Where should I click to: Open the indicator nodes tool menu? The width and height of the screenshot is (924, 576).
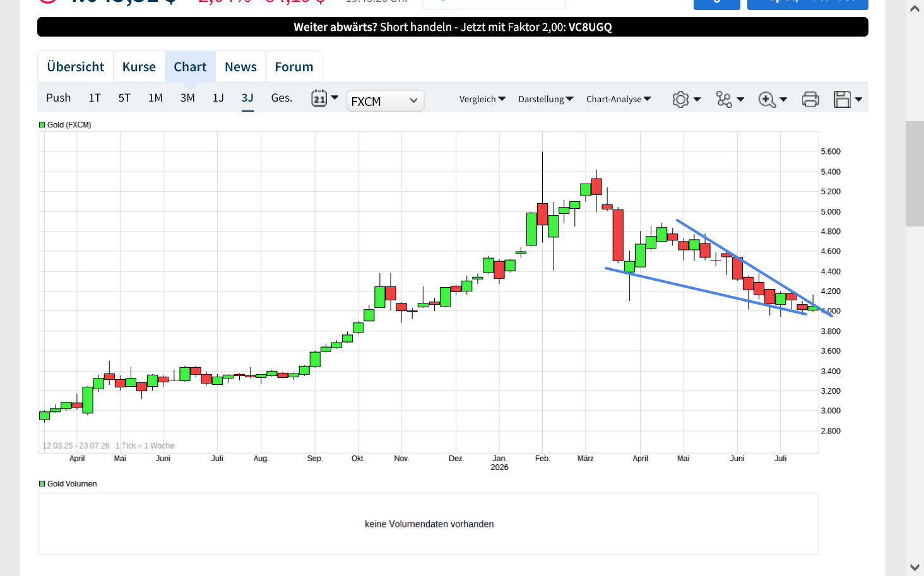pyautogui.click(x=730, y=99)
